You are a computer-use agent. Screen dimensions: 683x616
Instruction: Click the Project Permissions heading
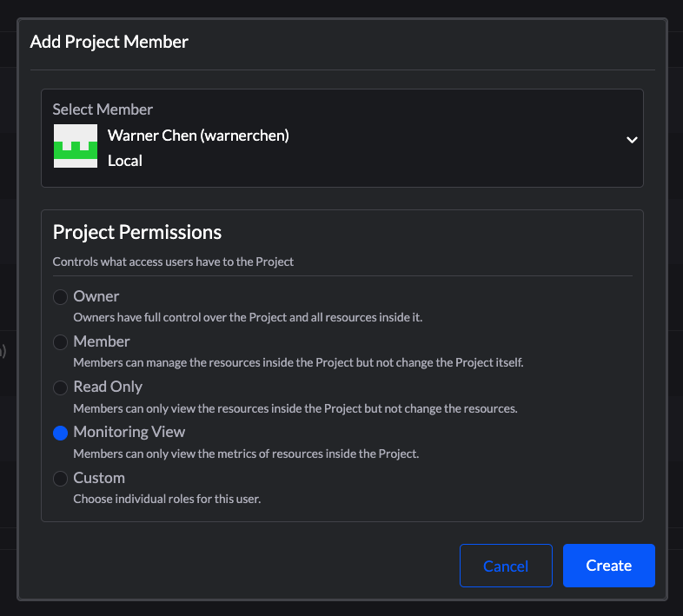pos(137,233)
